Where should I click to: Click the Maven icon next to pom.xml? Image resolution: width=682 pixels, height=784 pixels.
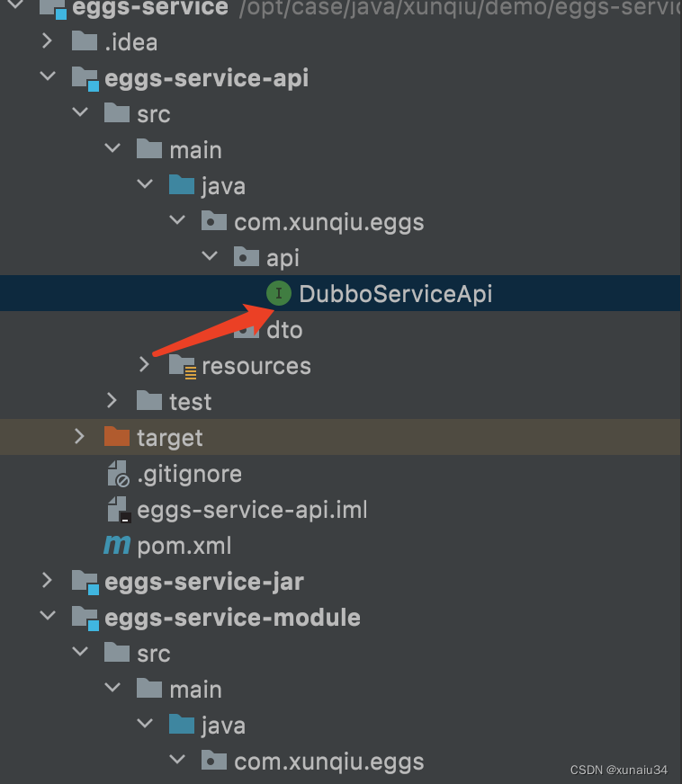click(x=115, y=546)
